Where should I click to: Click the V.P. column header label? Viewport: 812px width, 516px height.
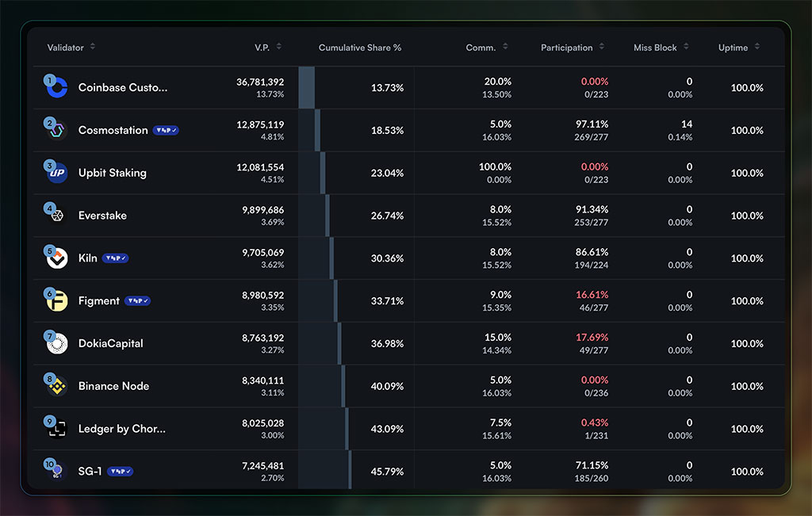[x=262, y=48]
